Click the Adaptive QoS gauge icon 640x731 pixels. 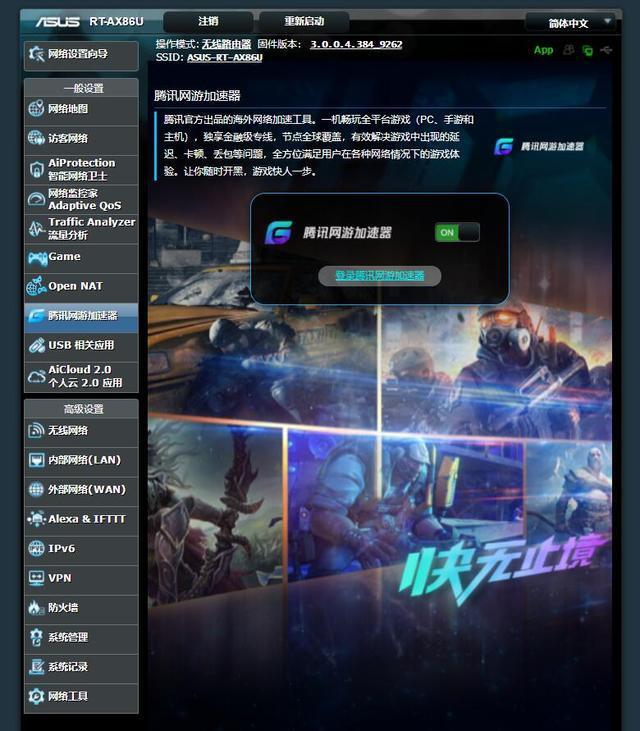[36, 199]
